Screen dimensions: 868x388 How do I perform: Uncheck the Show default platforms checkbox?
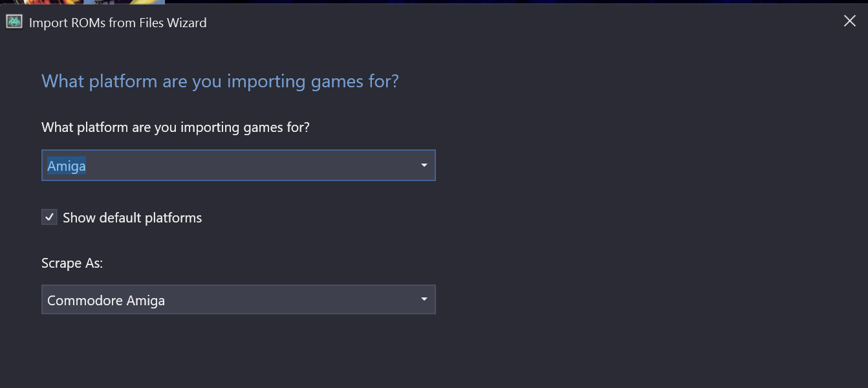49,217
